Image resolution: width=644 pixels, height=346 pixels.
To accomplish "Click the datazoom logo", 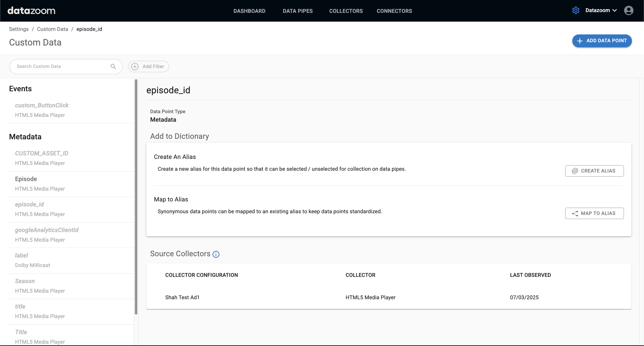I will [x=31, y=11].
